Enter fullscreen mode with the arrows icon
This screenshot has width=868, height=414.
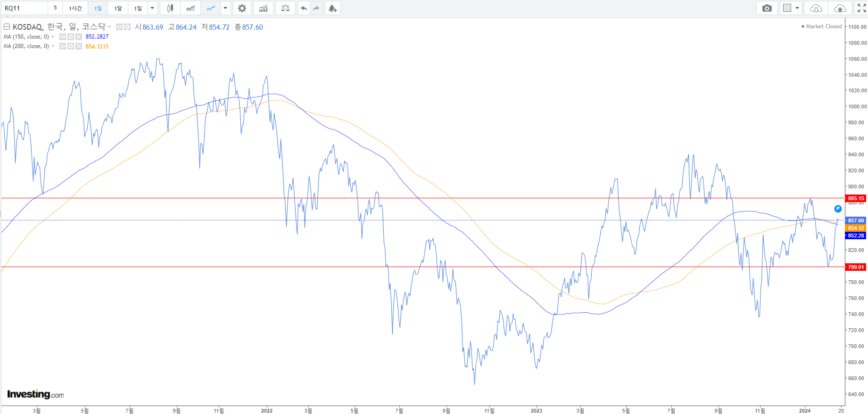(861, 8)
